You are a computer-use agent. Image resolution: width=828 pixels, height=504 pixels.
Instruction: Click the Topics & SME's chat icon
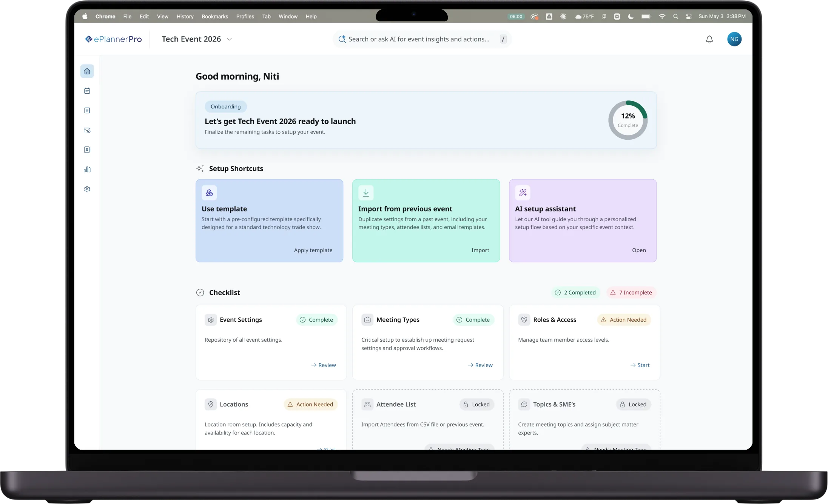[524, 404]
